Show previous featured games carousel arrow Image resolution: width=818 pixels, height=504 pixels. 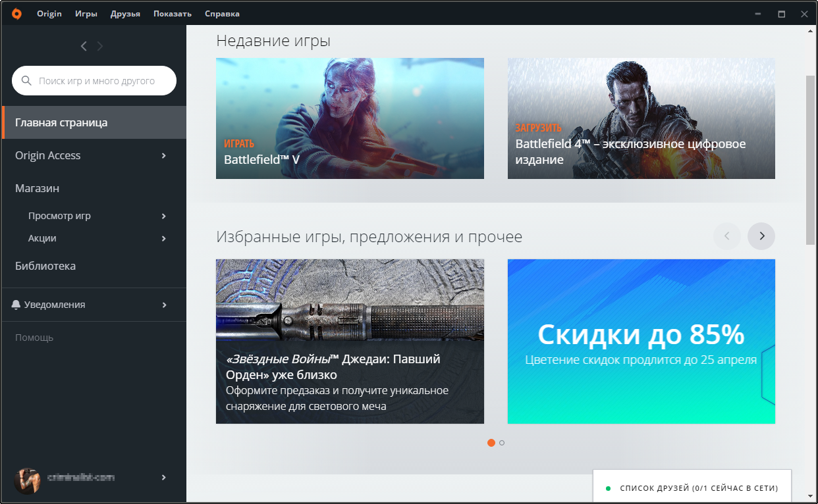727,236
